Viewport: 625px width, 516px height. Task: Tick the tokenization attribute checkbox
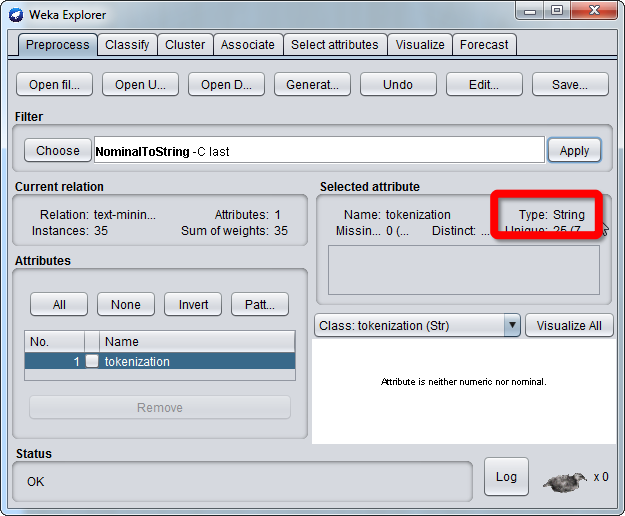[x=92, y=361]
